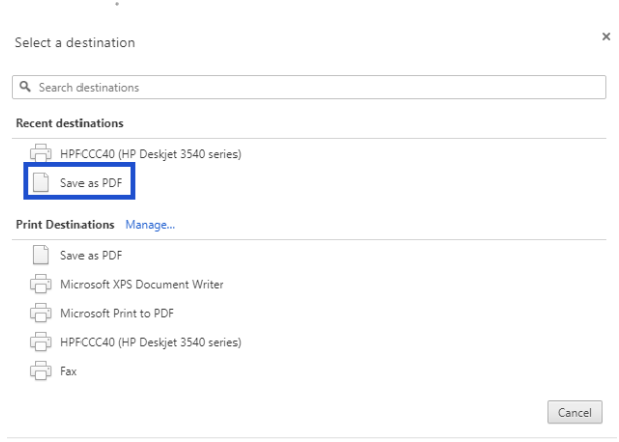Click document icon of recent Save as PDF

[41, 182]
